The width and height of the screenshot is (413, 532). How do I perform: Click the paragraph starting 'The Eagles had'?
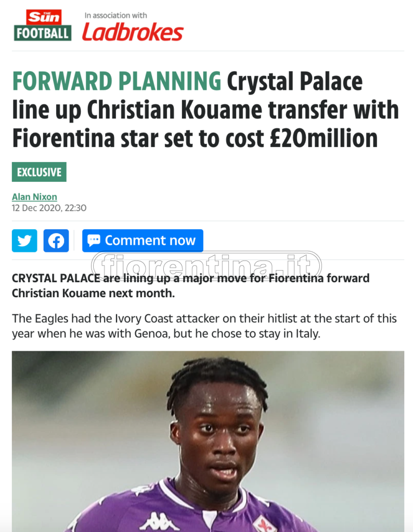(x=204, y=326)
